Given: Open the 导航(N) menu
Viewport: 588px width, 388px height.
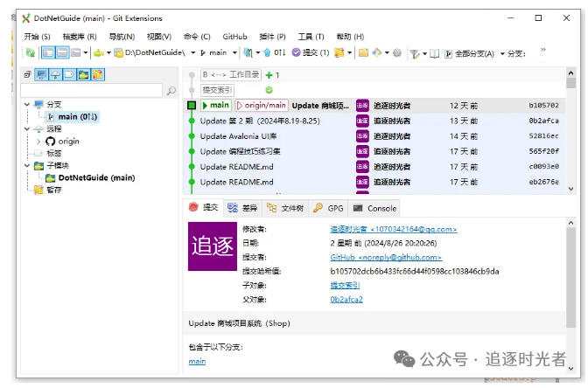Looking at the screenshot, I should click(x=122, y=37).
